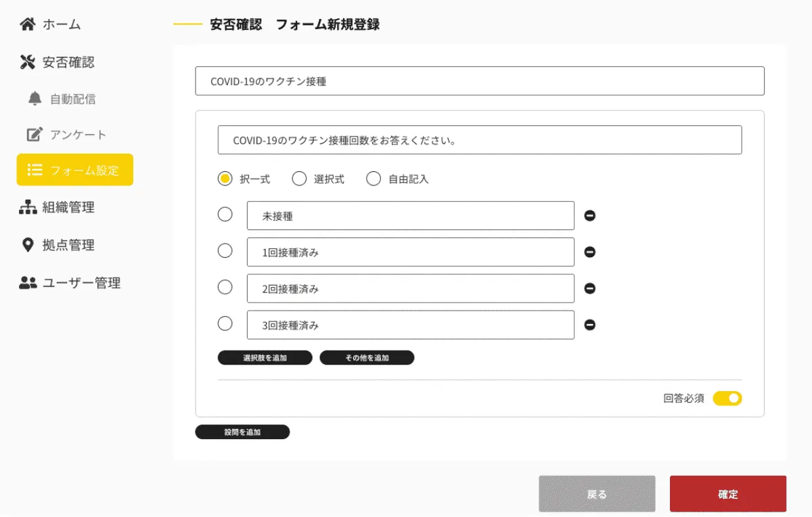Delete 2回接種済み using its minus icon
This screenshot has height=517, width=812.
click(590, 288)
